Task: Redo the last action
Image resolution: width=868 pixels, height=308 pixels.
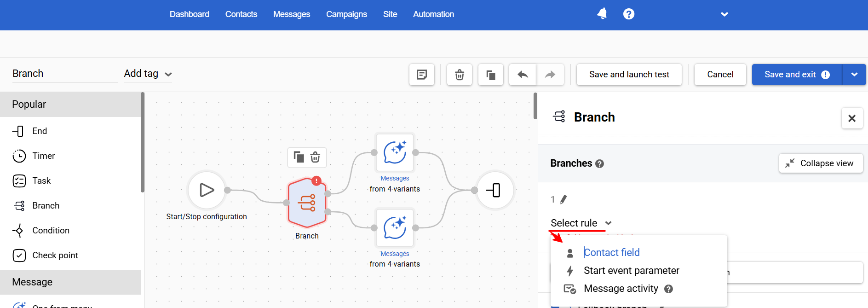Action: pos(550,75)
